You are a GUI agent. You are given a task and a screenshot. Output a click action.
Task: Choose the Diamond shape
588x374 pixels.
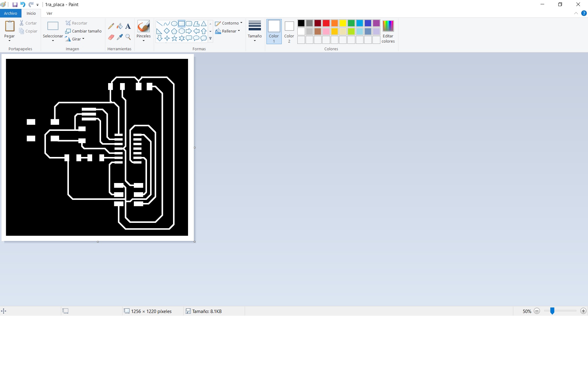[x=167, y=31]
